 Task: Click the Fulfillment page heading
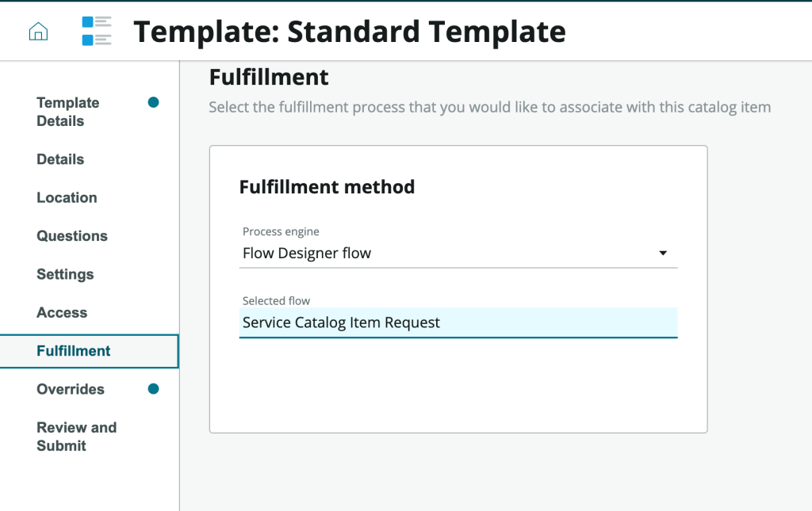[269, 78]
